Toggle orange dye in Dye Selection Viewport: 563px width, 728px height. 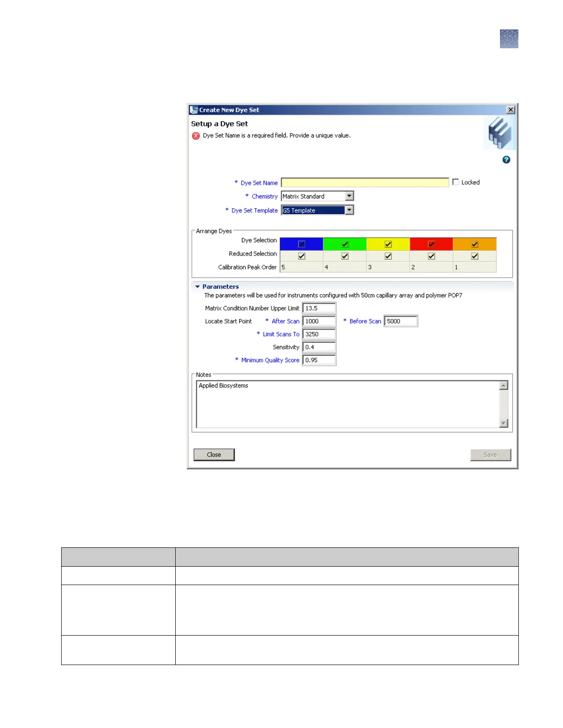pyautogui.click(x=475, y=244)
